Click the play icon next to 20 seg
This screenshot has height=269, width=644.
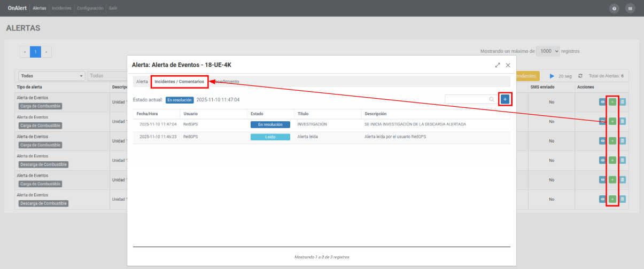pos(552,76)
